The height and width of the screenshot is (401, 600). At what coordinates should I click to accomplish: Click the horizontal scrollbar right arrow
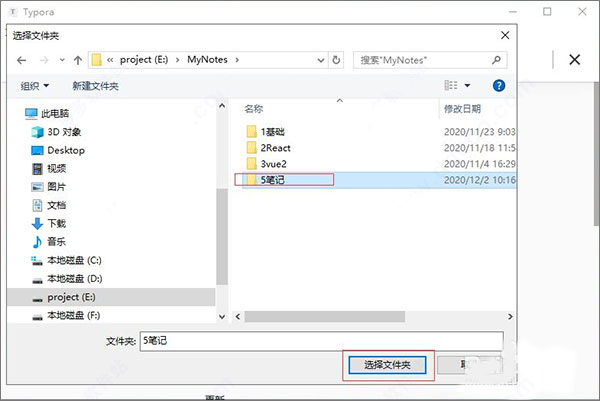pos(510,317)
